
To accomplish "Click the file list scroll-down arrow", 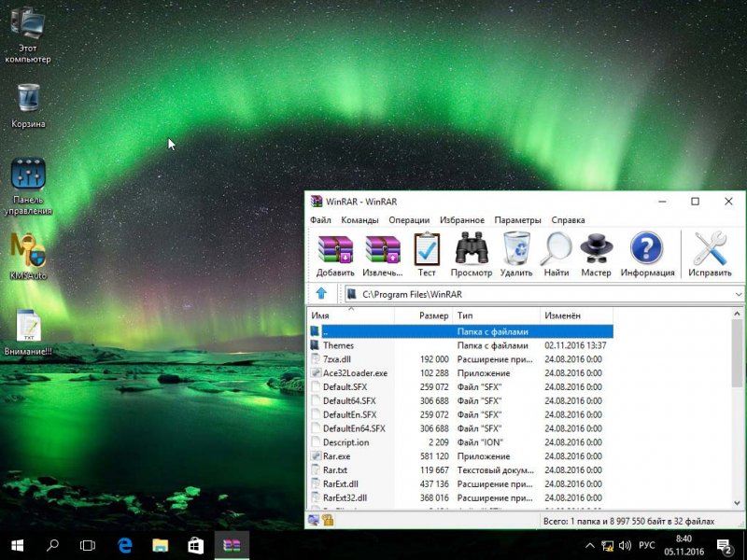I will pyautogui.click(x=737, y=503).
